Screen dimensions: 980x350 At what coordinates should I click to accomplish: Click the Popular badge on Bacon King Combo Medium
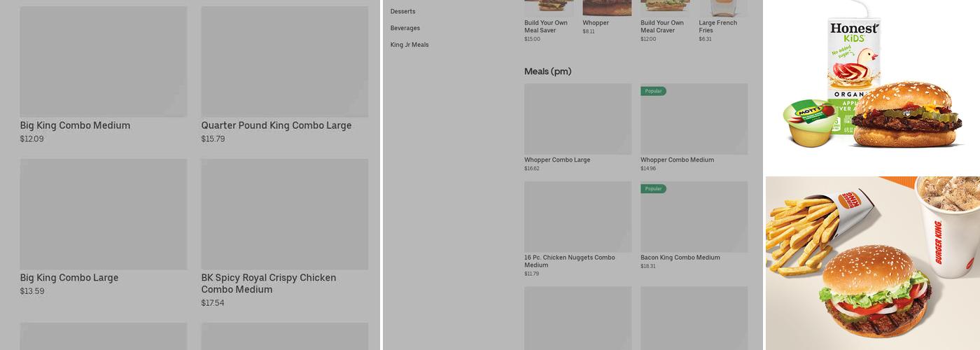point(653,189)
